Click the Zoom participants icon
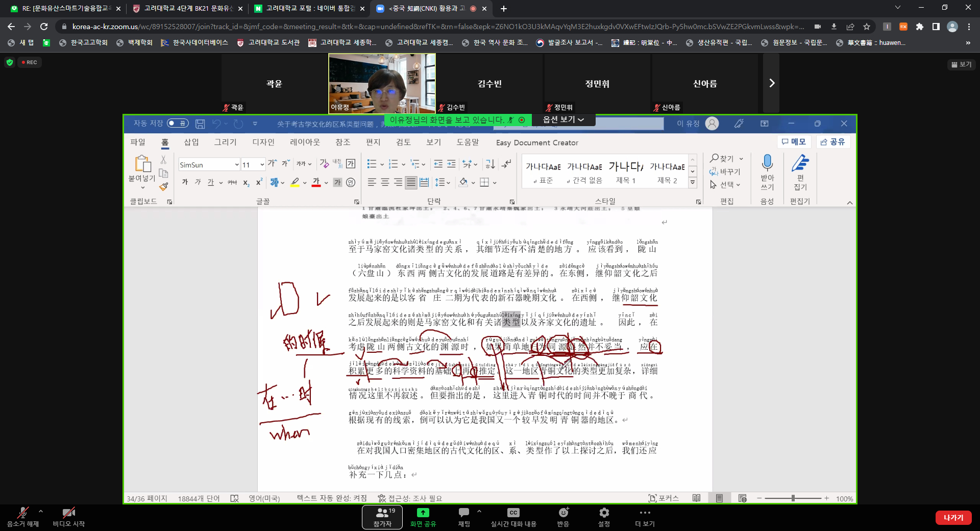This screenshot has width=980, height=531. click(382, 513)
